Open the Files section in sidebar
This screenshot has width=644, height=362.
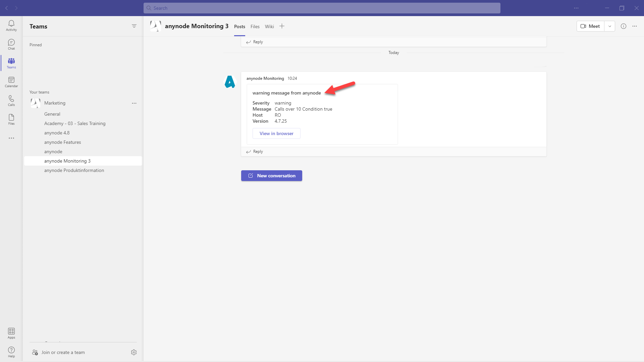point(11,119)
